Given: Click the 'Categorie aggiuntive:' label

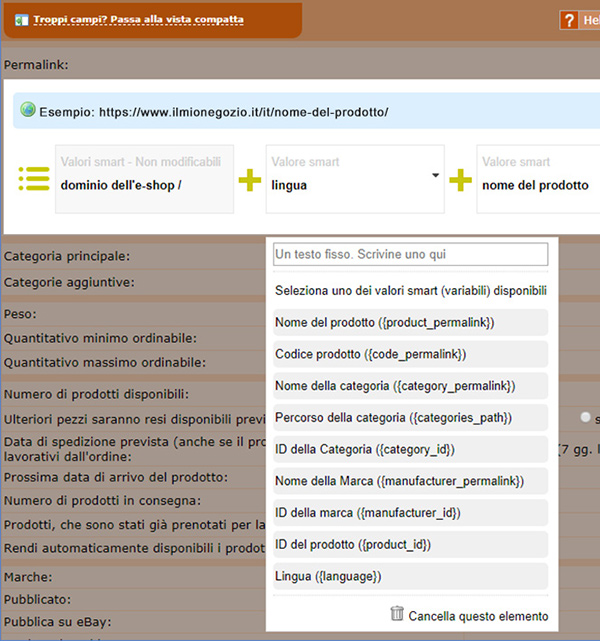Looking at the screenshot, I should 69,282.
